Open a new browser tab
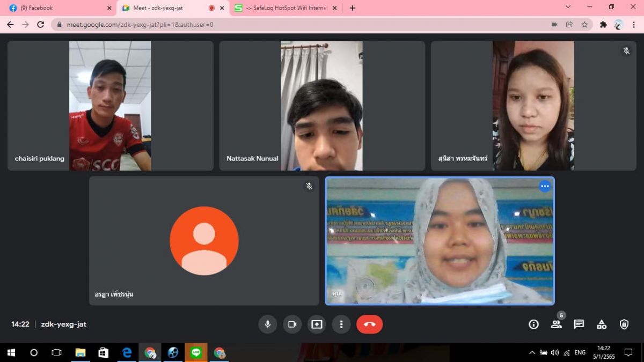 pyautogui.click(x=353, y=8)
